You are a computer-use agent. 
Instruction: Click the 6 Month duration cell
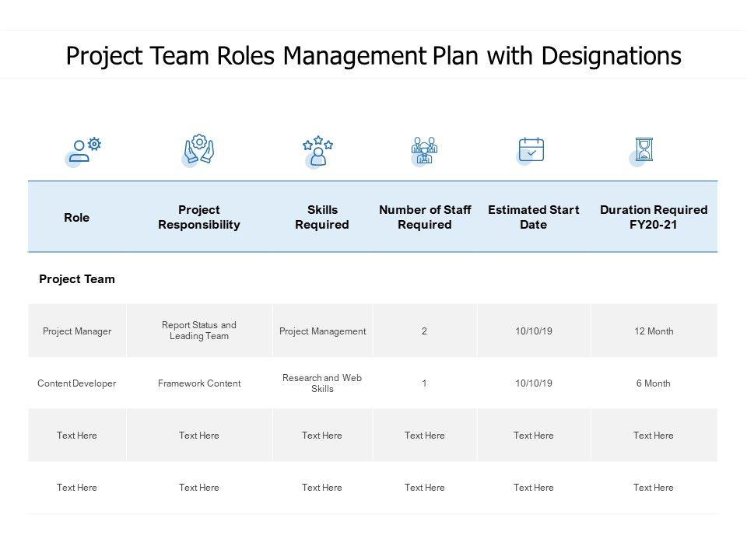click(x=654, y=383)
